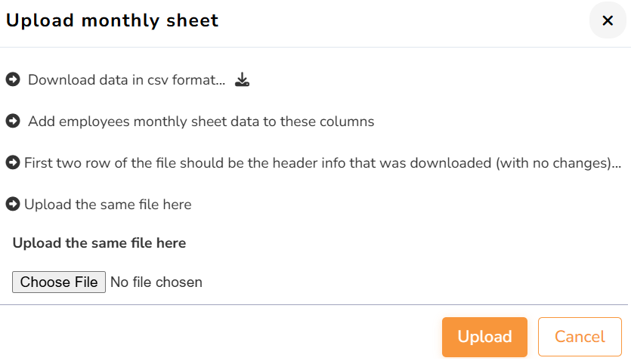Image resolution: width=631 pixels, height=364 pixels.
Task: Click arrow icon beside Add employees step
Action: point(12,121)
